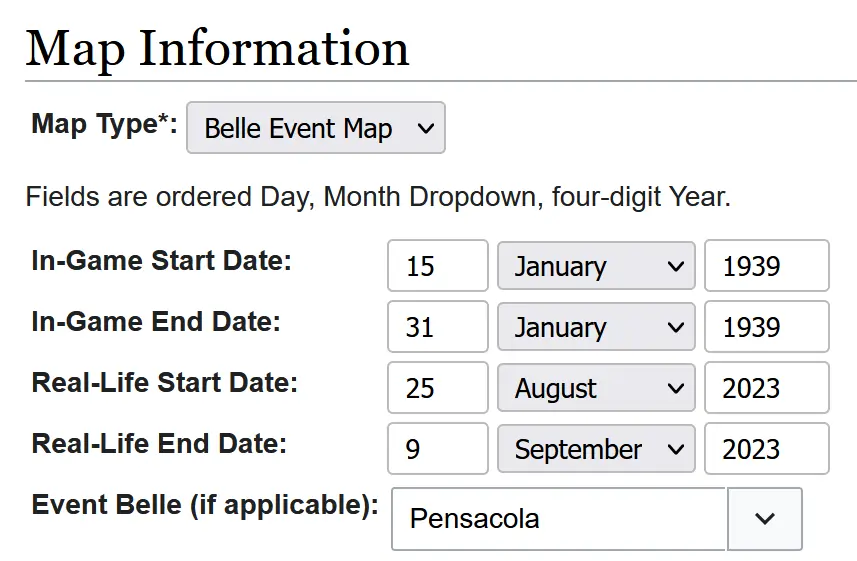Click the In-Game End Date year field
This screenshot has height=561, width=857.
pyautogui.click(x=766, y=327)
